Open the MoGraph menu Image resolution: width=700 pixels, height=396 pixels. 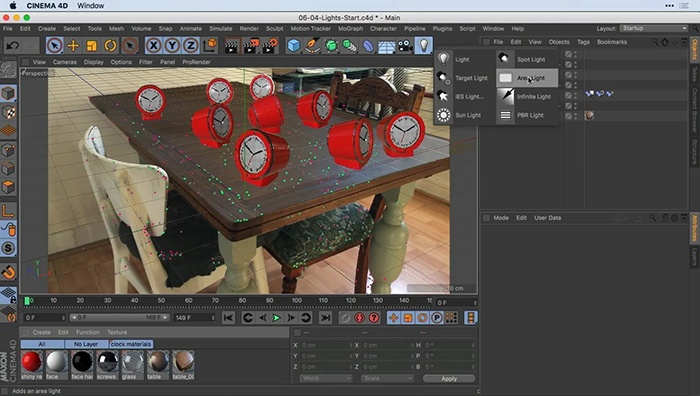(350, 29)
